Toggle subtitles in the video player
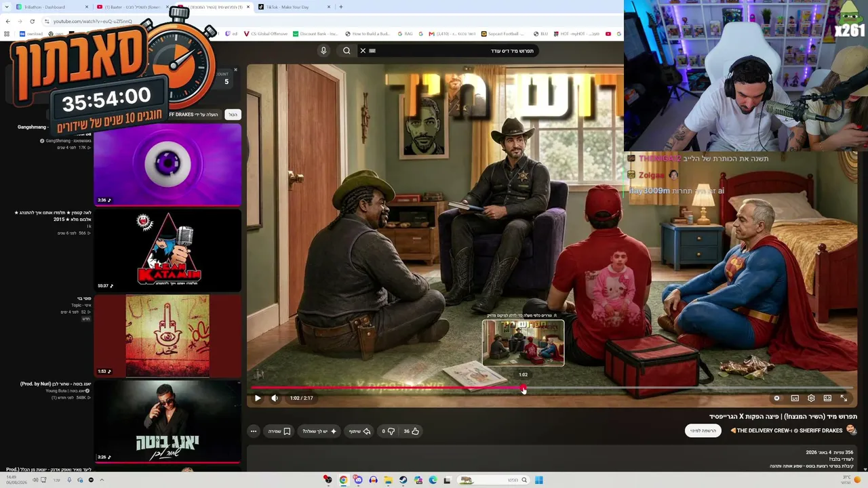The height and width of the screenshot is (488, 868). click(795, 398)
